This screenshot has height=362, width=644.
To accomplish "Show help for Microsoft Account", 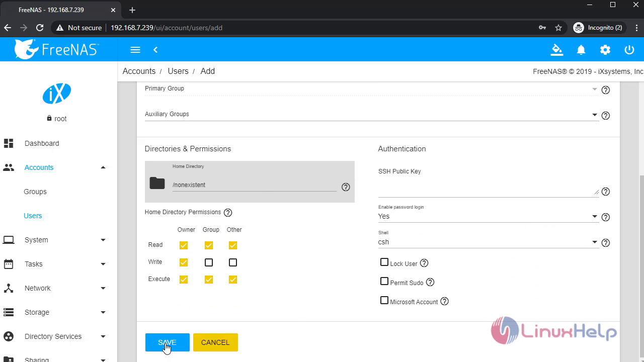I will (444, 301).
